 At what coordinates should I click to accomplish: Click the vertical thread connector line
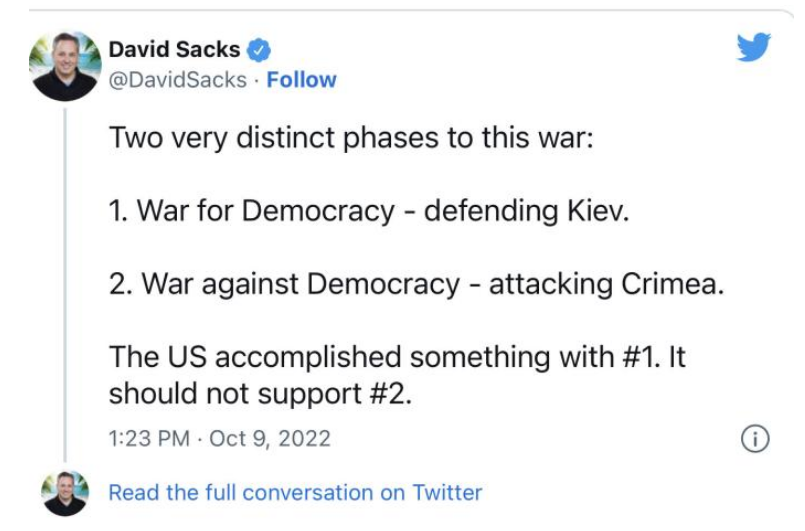click(65, 285)
